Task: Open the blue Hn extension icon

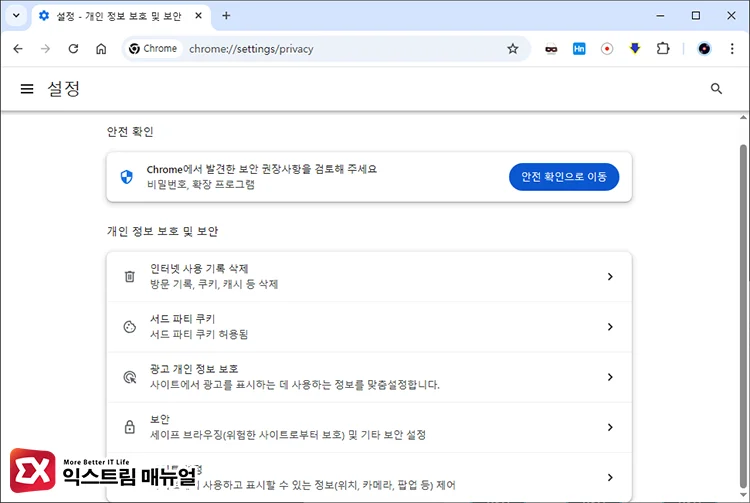Action: click(x=579, y=49)
